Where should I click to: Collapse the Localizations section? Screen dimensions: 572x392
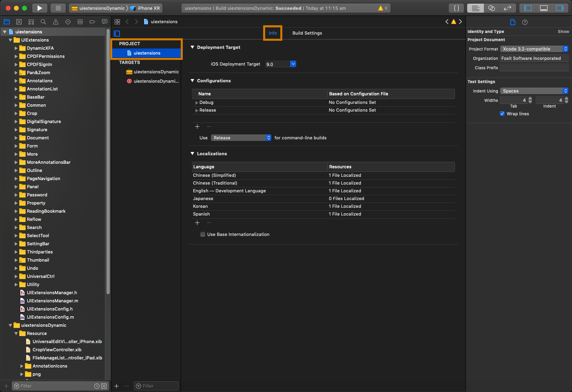(192, 154)
